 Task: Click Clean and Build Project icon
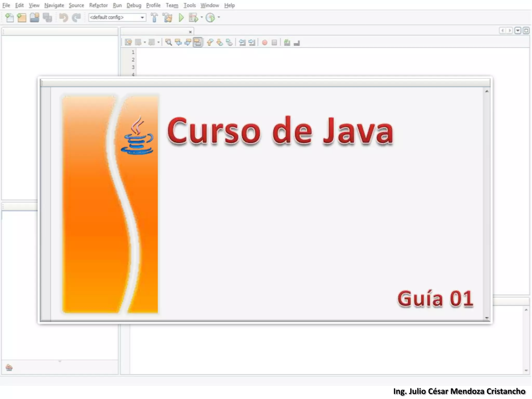coord(168,18)
